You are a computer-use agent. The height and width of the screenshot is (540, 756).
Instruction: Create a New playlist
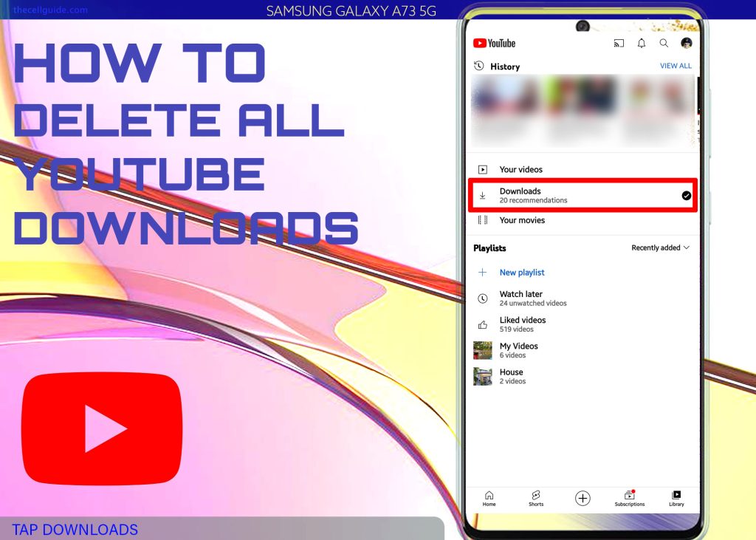pyautogui.click(x=583, y=272)
